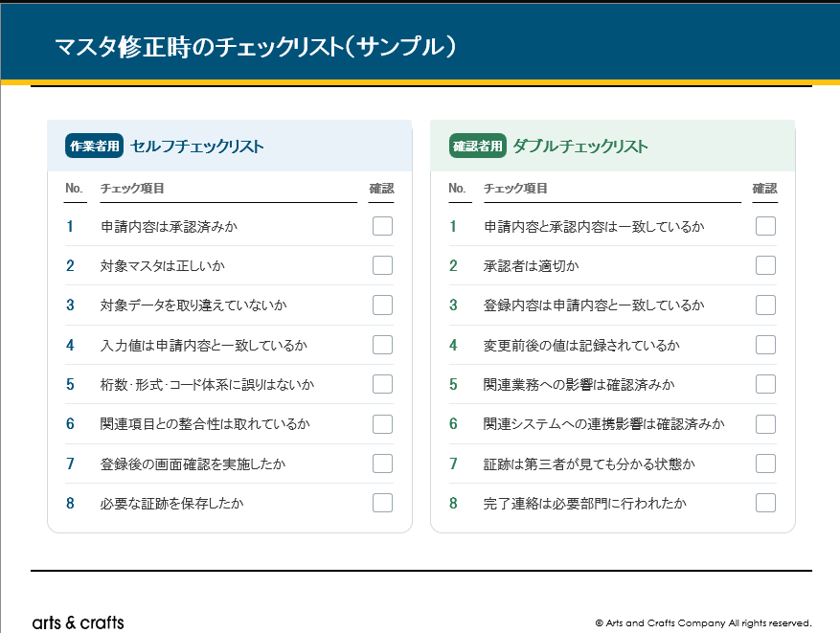Image resolution: width=840 pixels, height=633 pixels.
Task: Click the slide title マスタ修正時のチェックリスト(サンプル)
Action: [256, 47]
